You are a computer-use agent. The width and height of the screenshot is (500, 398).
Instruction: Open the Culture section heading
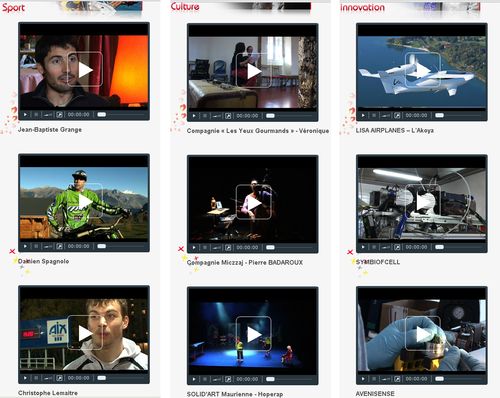[x=185, y=6]
